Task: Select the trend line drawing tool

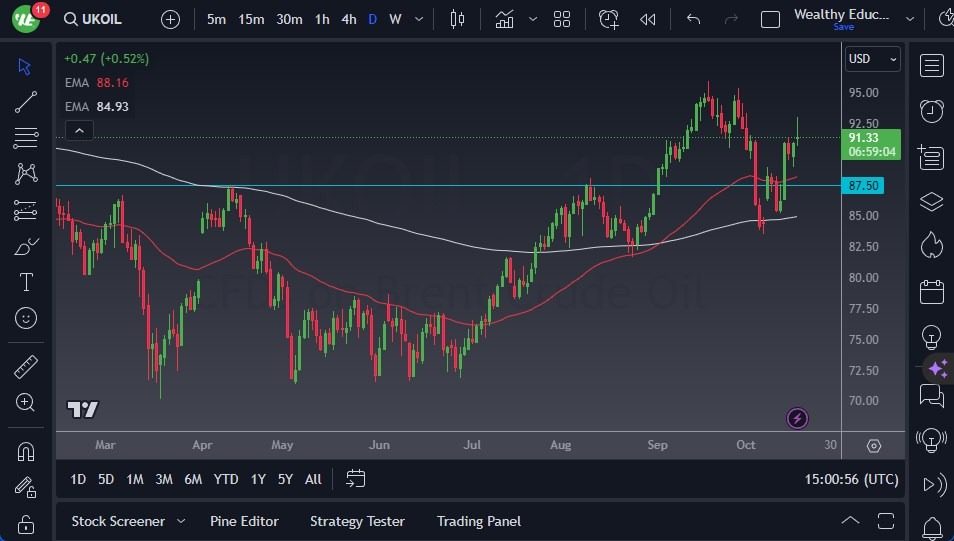Action: click(x=26, y=101)
